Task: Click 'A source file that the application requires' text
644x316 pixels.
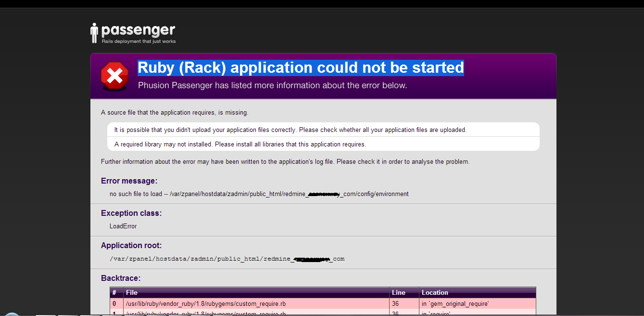Action: (x=175, y=113)
